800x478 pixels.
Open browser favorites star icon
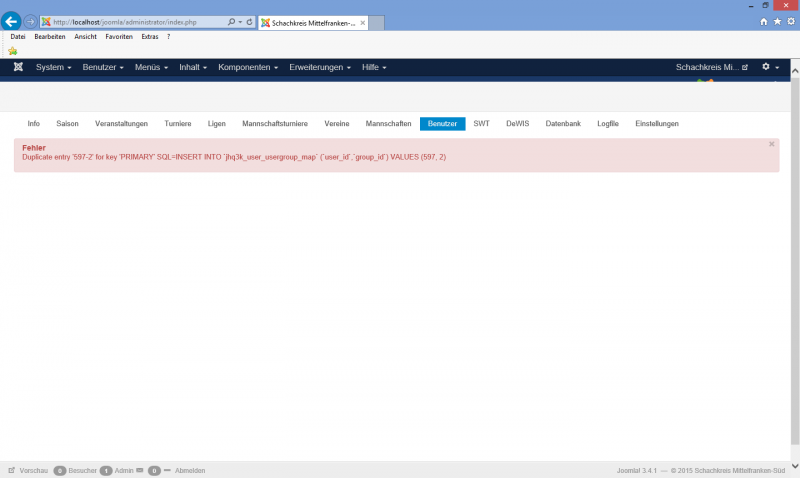[777, 21]
